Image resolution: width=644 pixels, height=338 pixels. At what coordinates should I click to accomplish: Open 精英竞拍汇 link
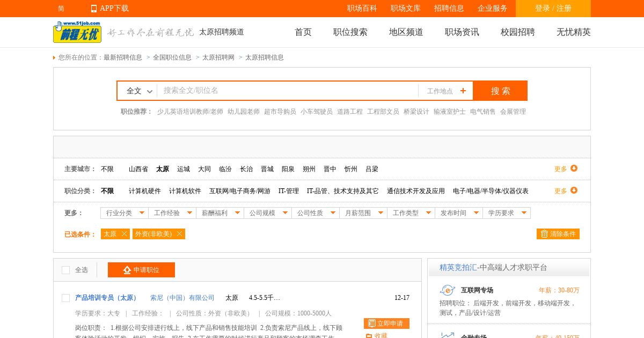coord(458,267)
